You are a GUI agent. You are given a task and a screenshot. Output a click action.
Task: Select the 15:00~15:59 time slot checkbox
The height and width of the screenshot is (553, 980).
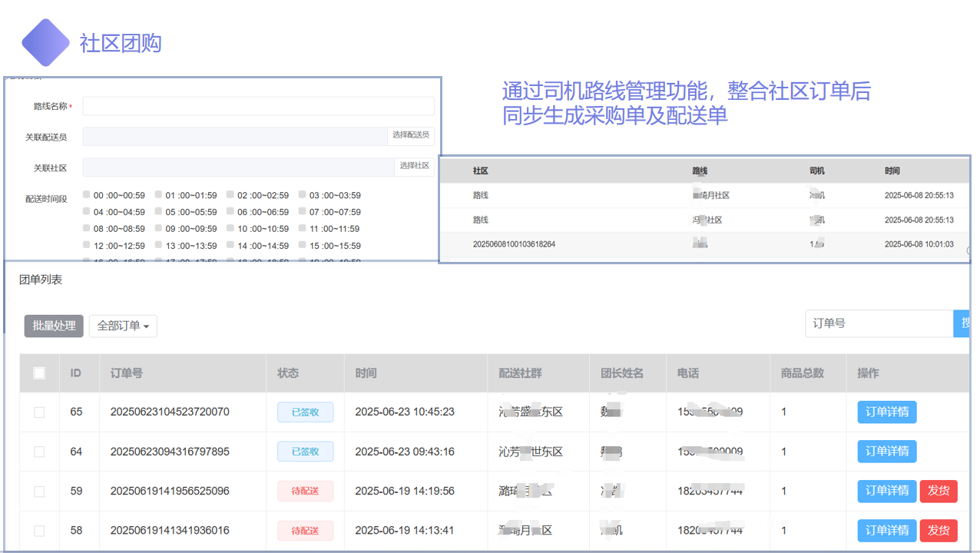pyautogui.click(x=303, y=246)
